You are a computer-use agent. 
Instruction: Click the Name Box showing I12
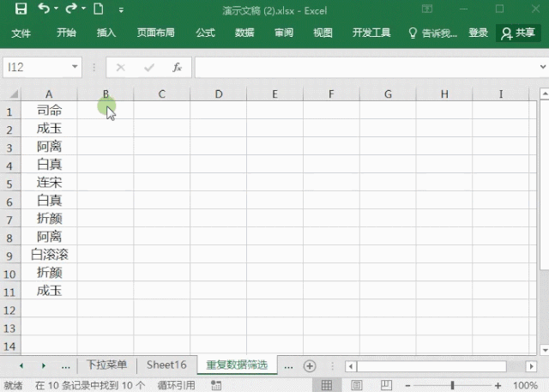36,67
